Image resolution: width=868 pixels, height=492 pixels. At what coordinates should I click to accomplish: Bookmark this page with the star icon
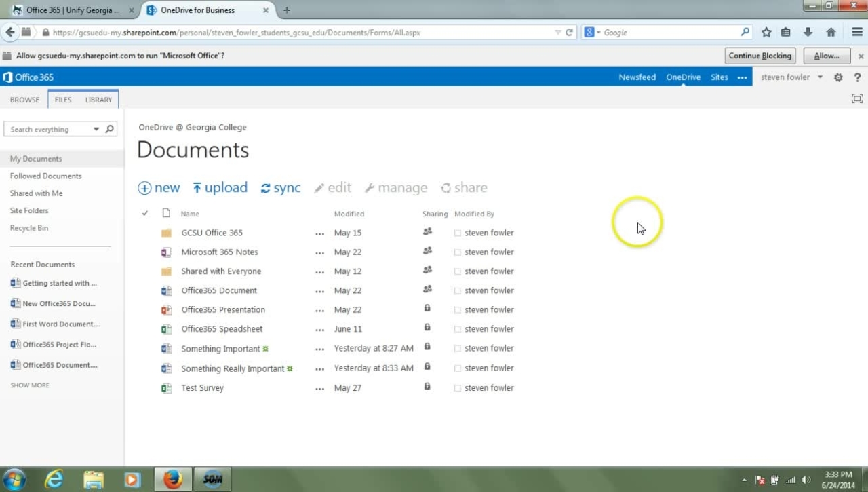(x=766, y=32)
